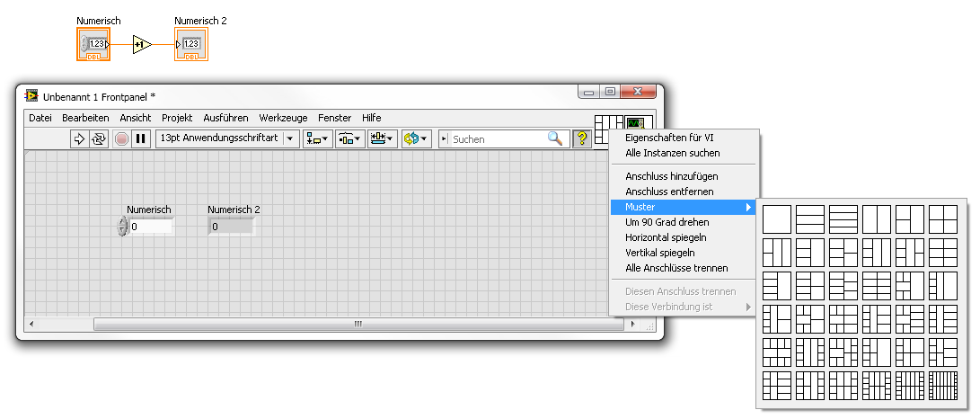Click the Numerisch control's value field
980x419 pixels.
(151, 227)
